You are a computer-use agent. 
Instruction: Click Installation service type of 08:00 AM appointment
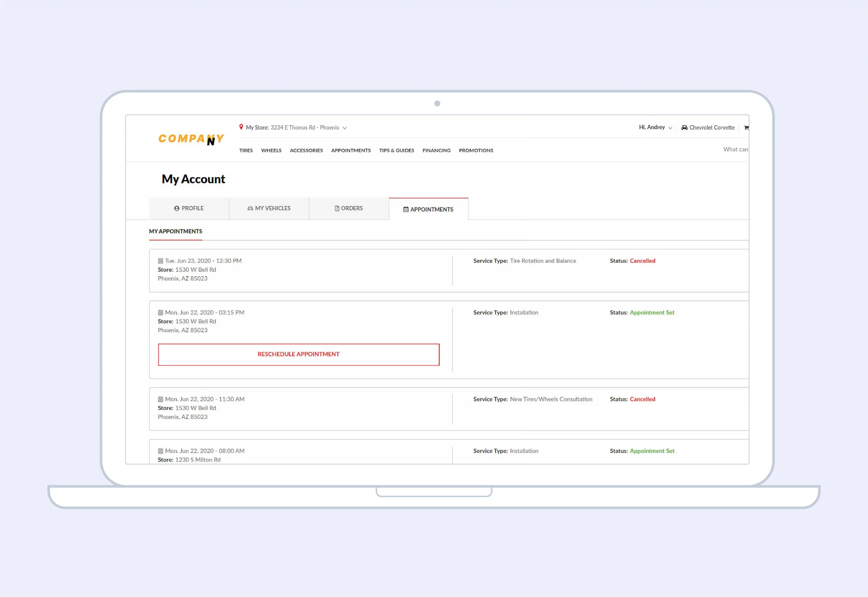[524, 451]
